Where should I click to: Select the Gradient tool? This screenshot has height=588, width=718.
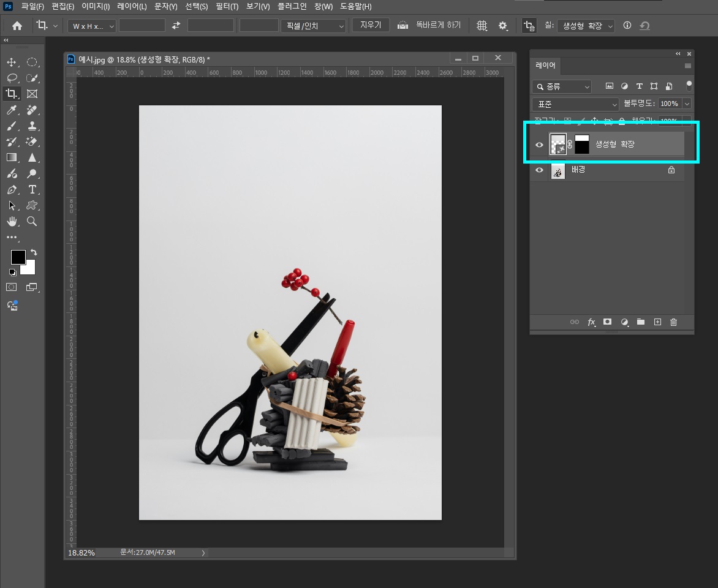pyautogui.click(x=12, y=157)
